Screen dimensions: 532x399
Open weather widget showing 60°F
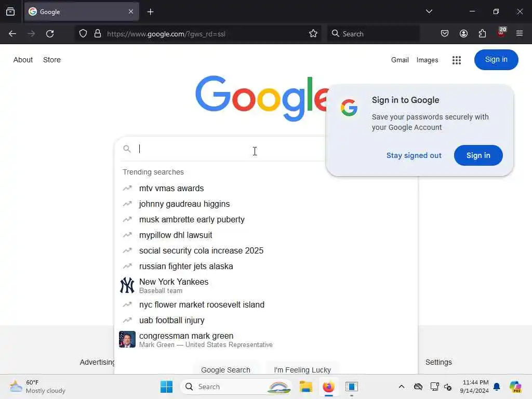tap(37, 387)
